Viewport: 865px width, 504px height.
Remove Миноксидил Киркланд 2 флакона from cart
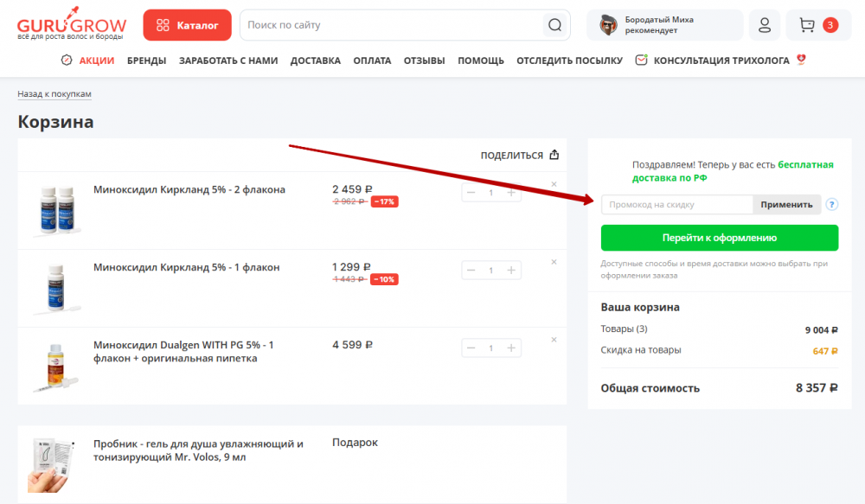click(554, 184)
